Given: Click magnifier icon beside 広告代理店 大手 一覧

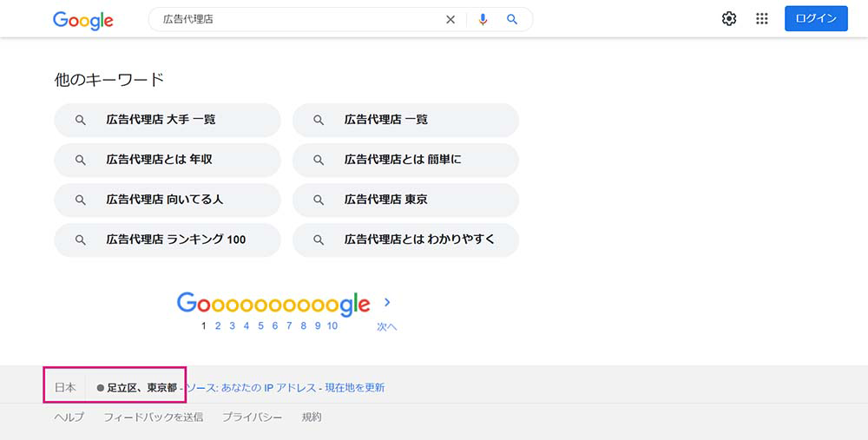Looking at the screenshot, I should (x=80, y=120).
